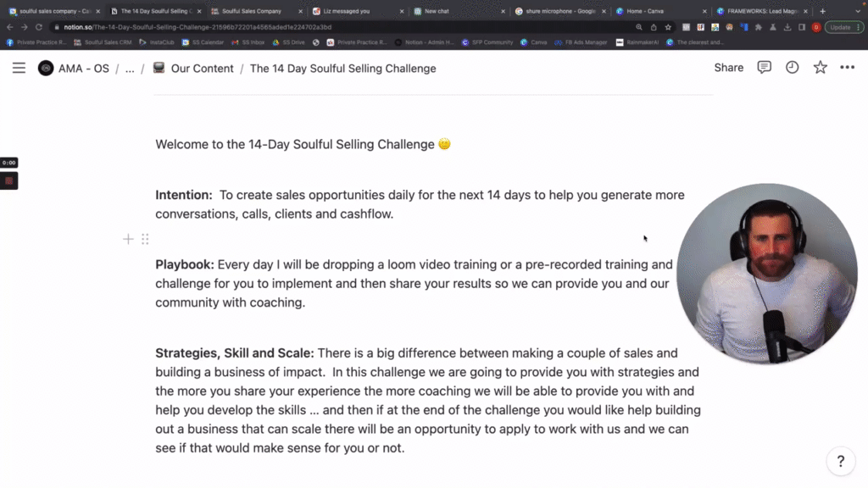Open the page history clock icon

[792, 68]
